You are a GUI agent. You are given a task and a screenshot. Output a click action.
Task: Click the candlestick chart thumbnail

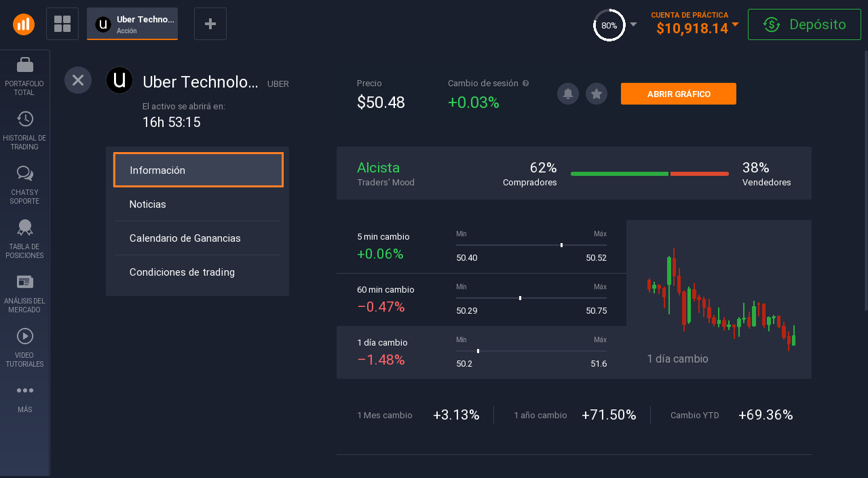pos(720,299)
